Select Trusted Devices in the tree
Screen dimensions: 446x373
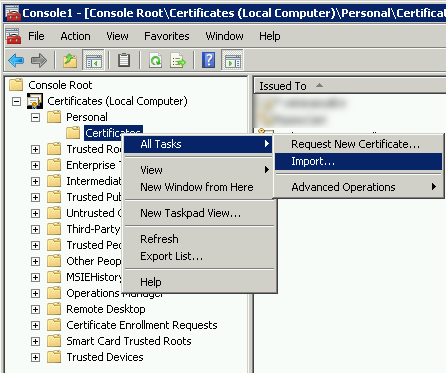pos(105,357)
